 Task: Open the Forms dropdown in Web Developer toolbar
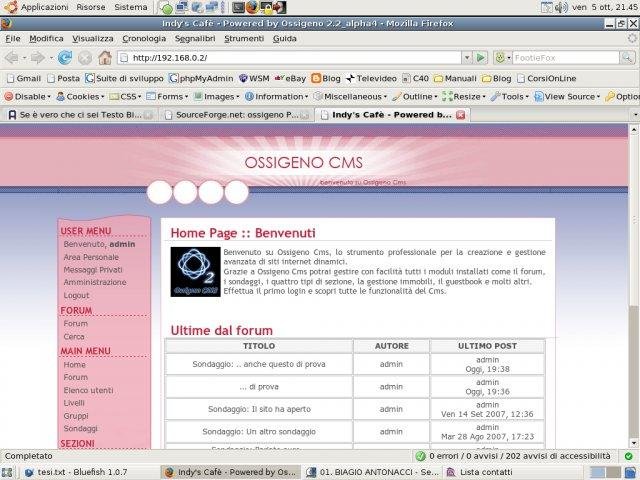click(x=167, y=97)
